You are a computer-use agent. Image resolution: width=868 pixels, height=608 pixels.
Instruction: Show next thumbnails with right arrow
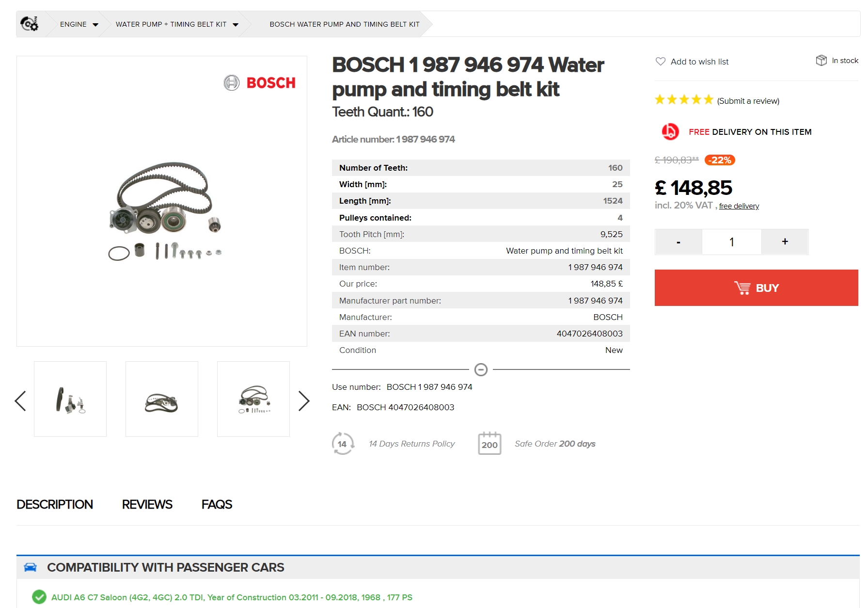[303, 401]
